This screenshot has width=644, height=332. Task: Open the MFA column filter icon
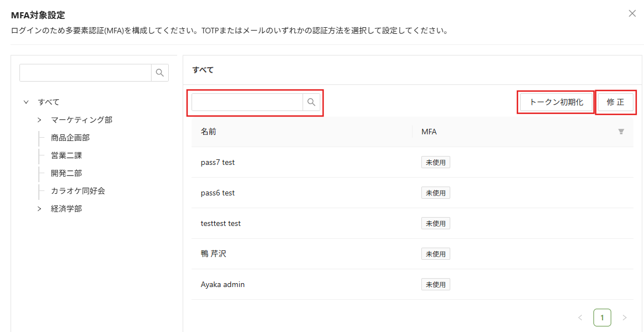point(621,132)
